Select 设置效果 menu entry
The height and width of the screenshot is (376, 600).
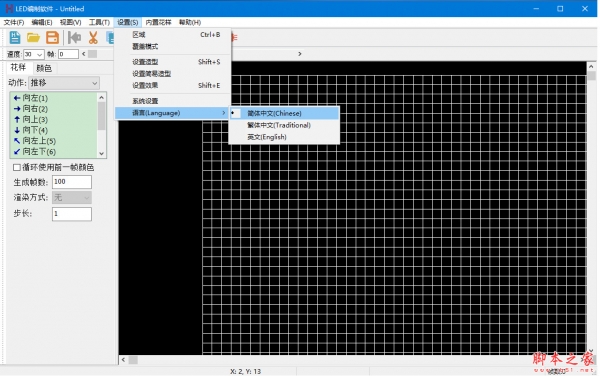[173, 85]
